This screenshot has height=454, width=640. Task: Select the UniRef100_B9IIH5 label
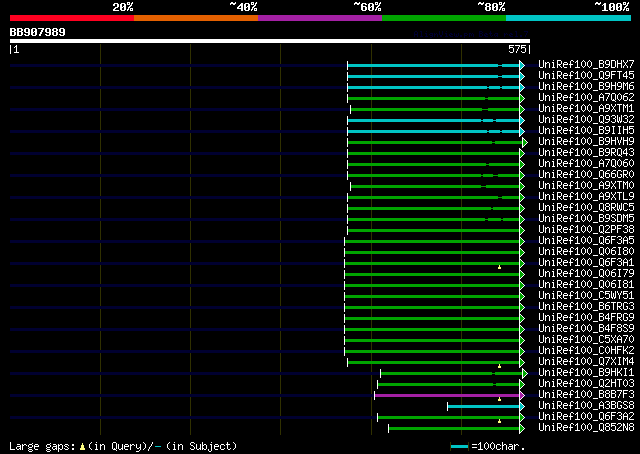point(586,130)
